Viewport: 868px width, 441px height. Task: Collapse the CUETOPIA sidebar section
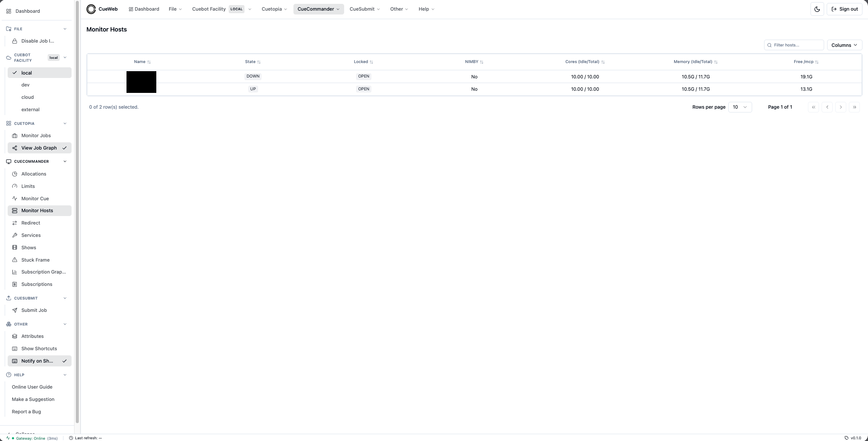65,124
